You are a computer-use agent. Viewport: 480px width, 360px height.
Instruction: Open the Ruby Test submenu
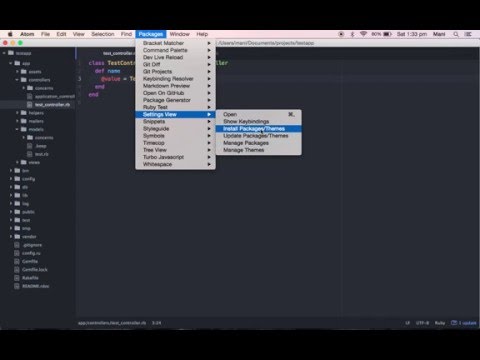[175, 107]
